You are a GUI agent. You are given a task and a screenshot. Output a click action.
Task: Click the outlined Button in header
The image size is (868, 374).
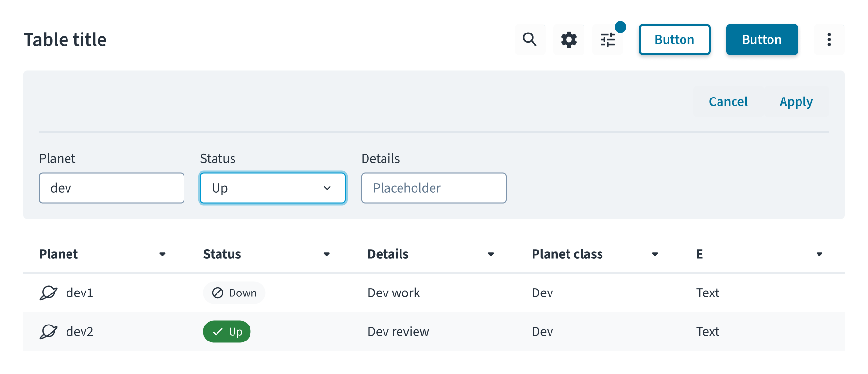[x=674, y=39]
